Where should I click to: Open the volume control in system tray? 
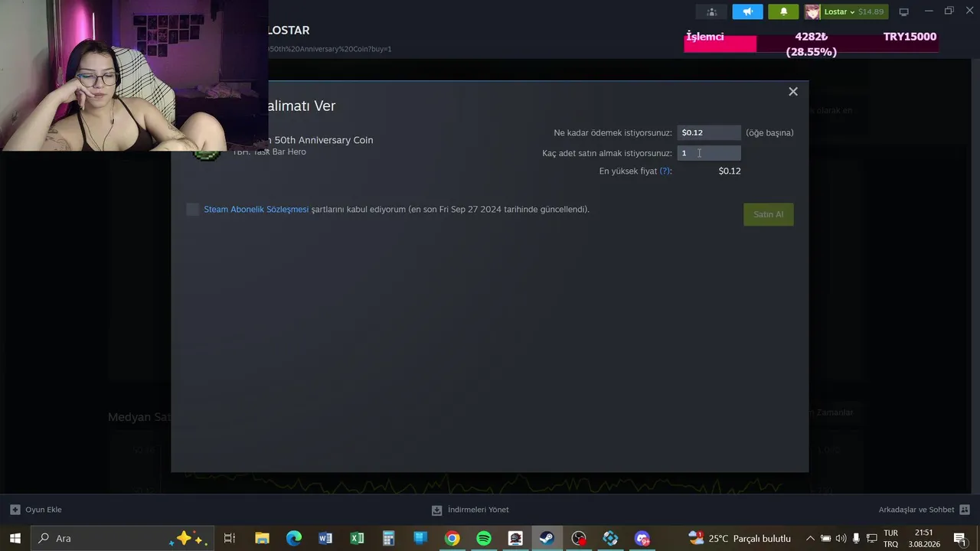click(841, 538)
